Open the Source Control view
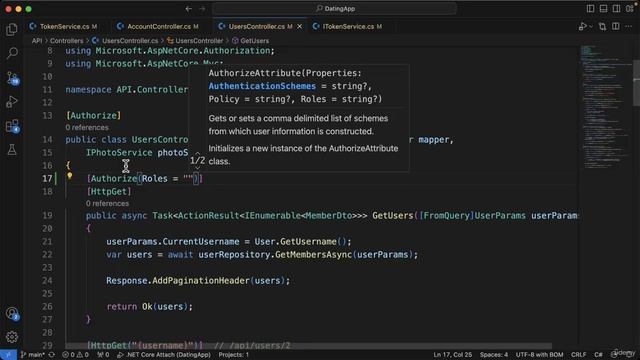 pyautogui.click(x=12, y=78)
